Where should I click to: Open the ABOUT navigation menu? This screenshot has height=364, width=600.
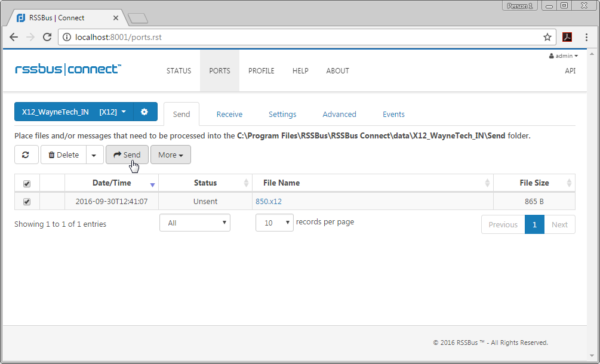click(x=337, y=71)
